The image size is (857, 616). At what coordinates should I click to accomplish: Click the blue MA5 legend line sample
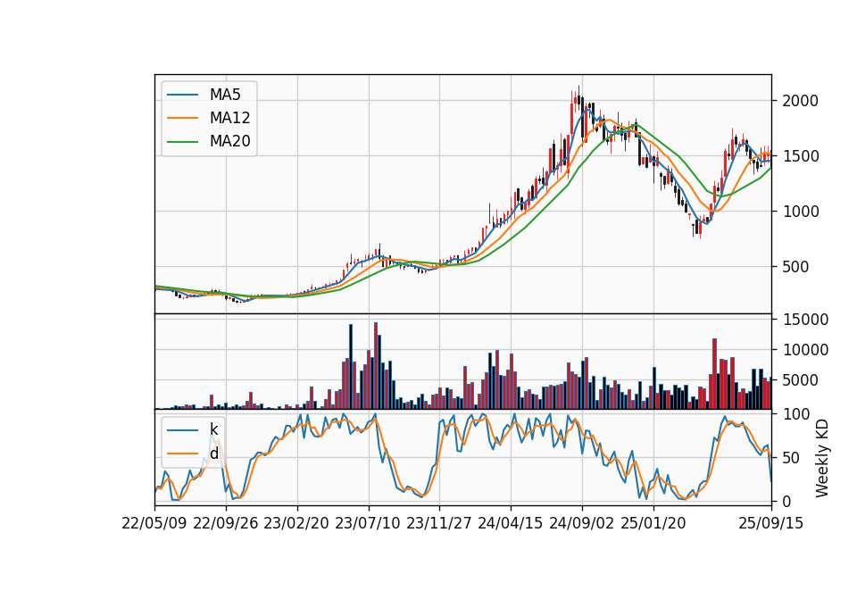(x=182, y=95)
